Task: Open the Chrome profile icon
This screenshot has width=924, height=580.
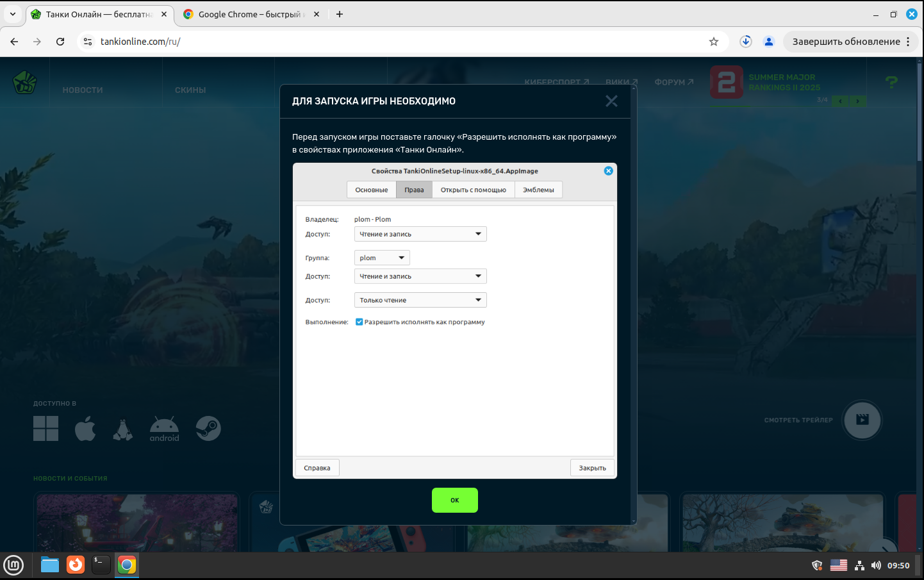Action: pos(769,42)
